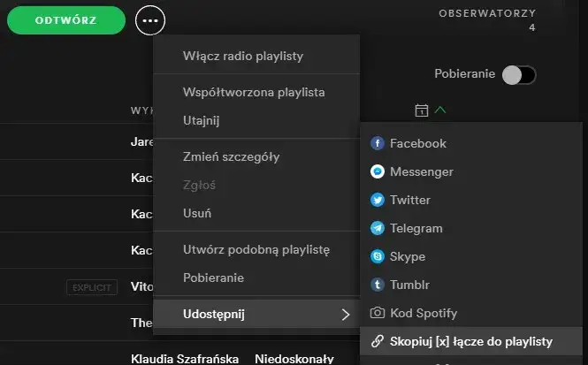The image size is (588, 365).
Task: Share via the Skype label
Action: (408, 256)
